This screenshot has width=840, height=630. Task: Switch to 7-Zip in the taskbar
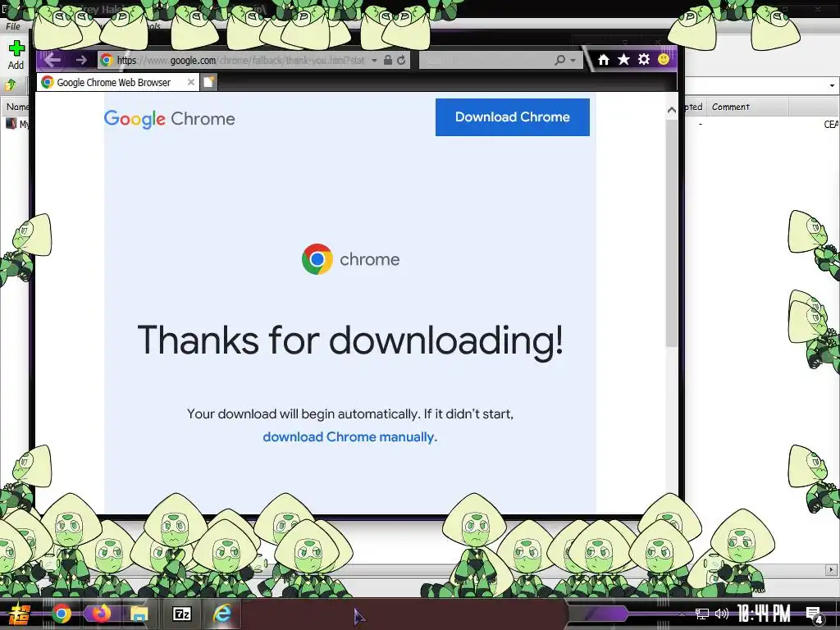pos(182,614)
